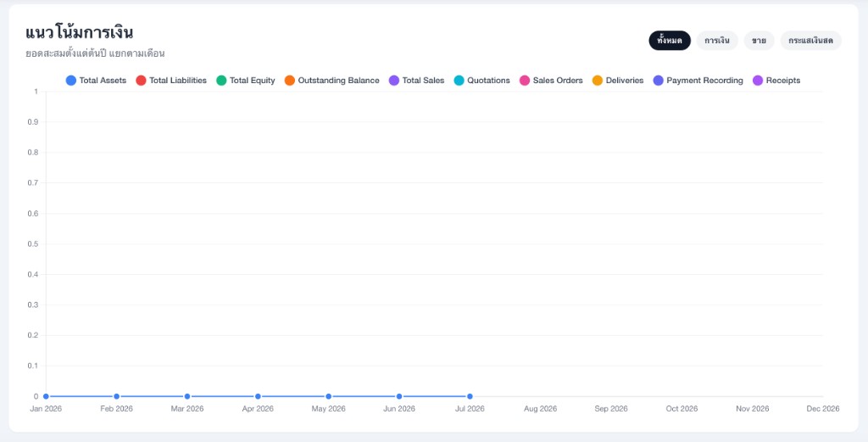Viewport: 868px width, 442px height.
Task: Click the Aug 2026 axis label
Action: pyautogui.click(x=540, y=409)
